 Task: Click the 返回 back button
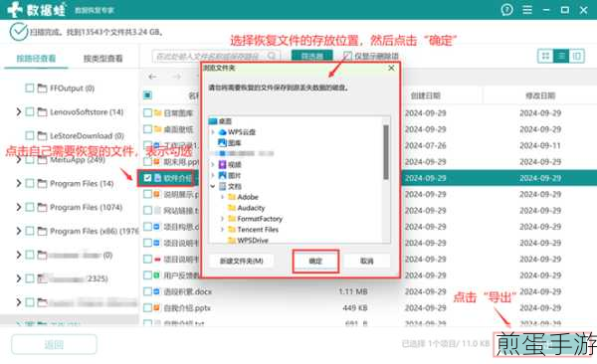coord(54,344)
